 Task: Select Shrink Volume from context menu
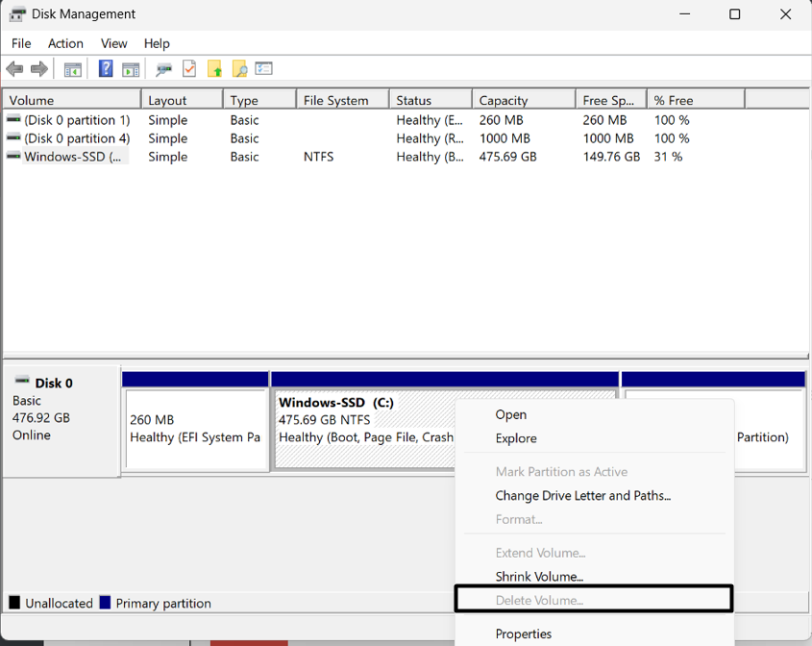pos(539,577)
